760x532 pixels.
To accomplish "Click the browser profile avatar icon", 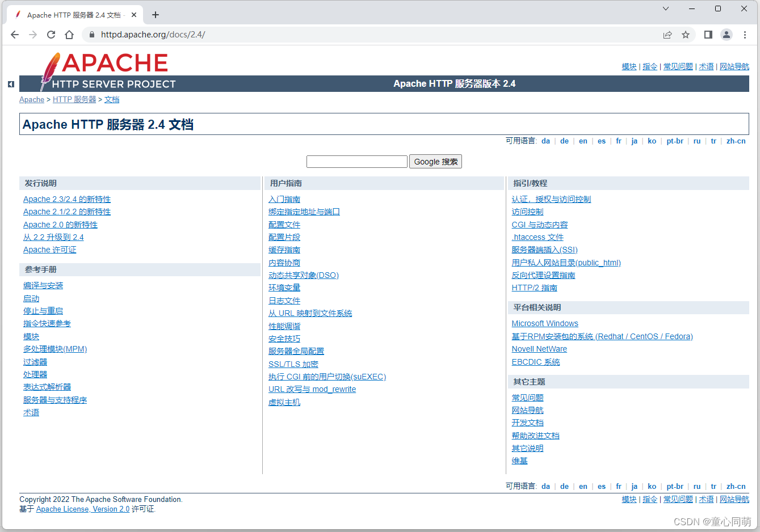I will [x=727, y=35].
